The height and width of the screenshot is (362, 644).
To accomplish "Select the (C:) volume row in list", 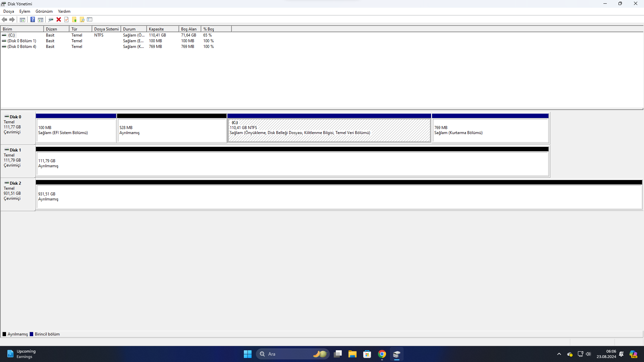I will (12, 35).
